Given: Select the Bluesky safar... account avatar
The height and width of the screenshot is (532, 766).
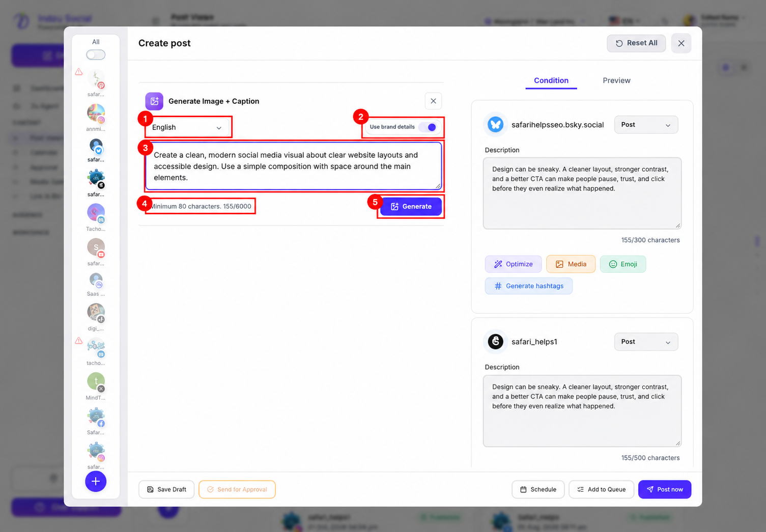Looking at the screenshot, I should [96, 147].
